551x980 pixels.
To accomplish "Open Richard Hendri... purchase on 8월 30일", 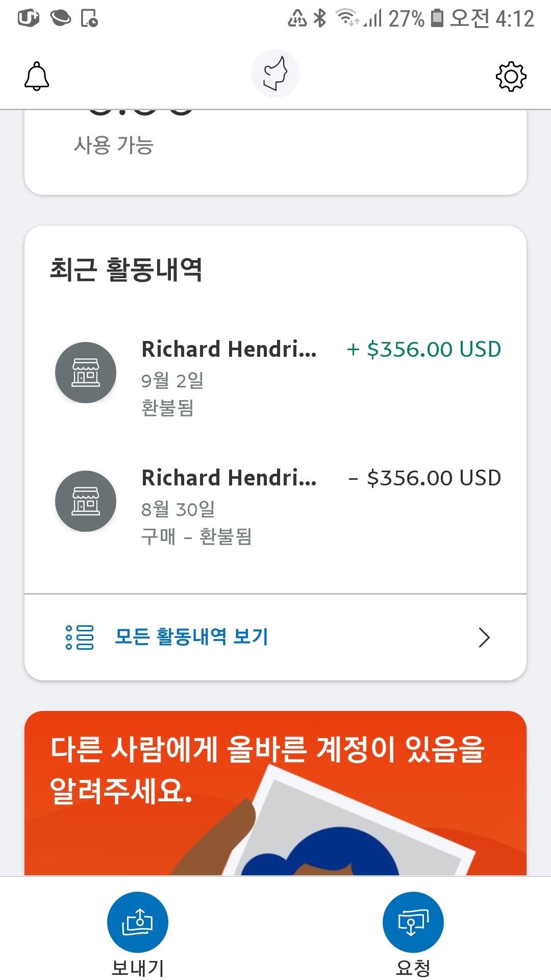I will coord(229,478).
